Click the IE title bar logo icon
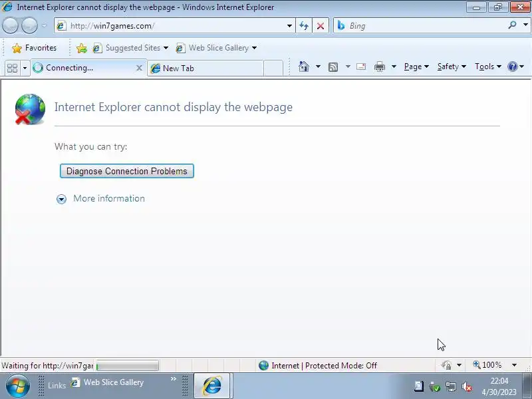This screenshot has width=532, height=399. pos(7,7)
